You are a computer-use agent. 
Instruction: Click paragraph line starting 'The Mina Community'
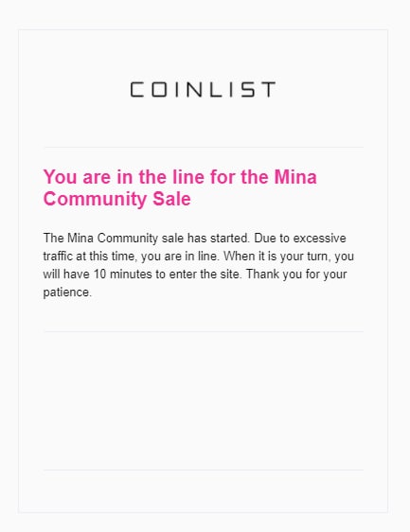pyautogui.click(x=194, y=239)
